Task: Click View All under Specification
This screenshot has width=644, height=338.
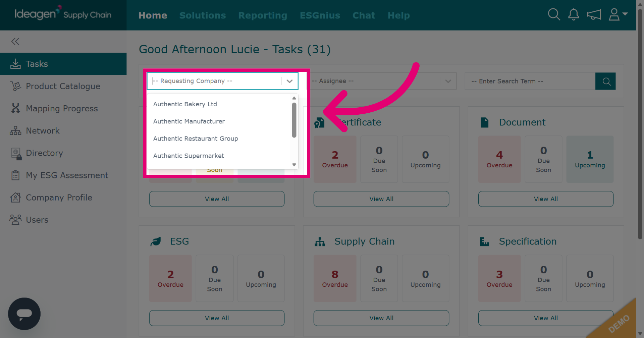Action: pos(546,318)
